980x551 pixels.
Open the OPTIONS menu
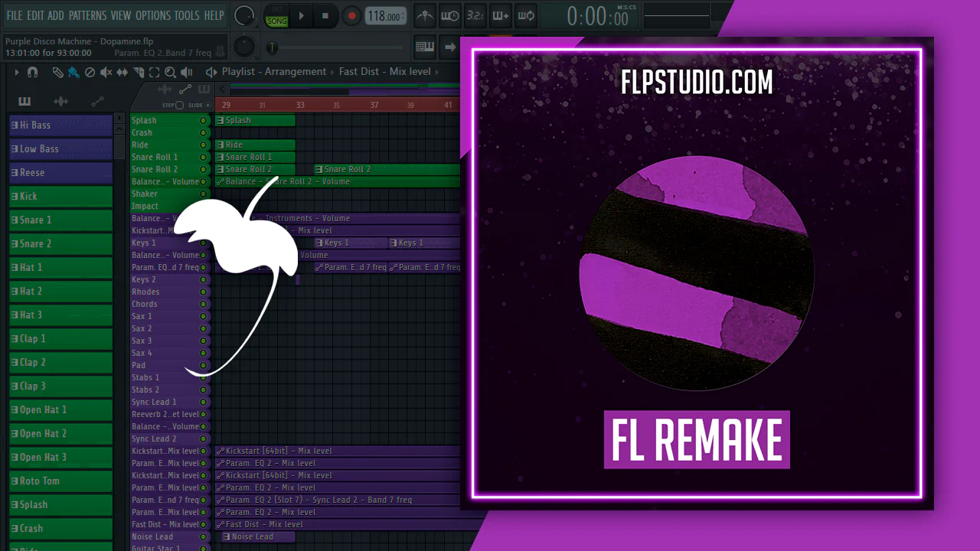pyautogui.click(x=153, y=15)
